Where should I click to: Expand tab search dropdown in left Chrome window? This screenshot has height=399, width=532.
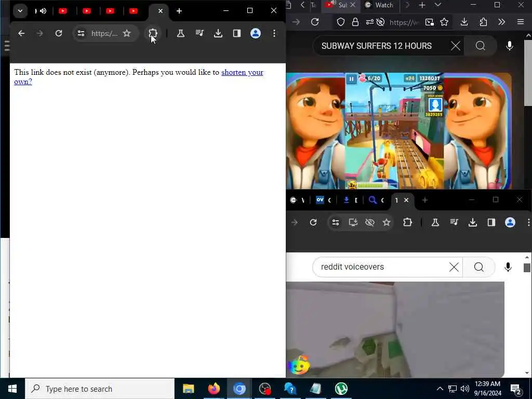pos(20,11)
